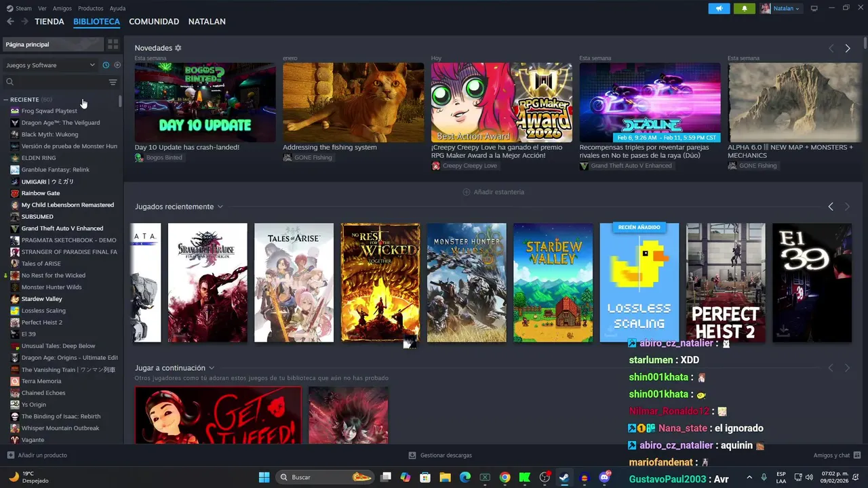Open File Explorer from taskbar
Screen dimensions: 868x488
(446, 477)
